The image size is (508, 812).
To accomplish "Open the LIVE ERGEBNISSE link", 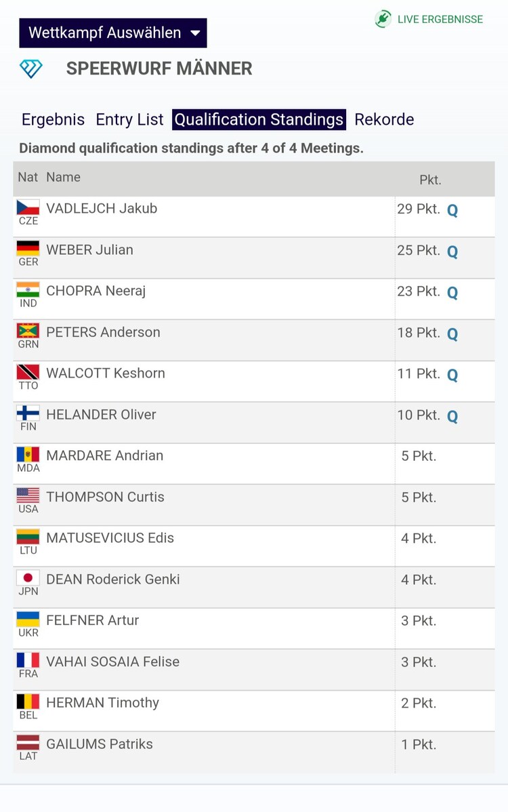I will click(x=440, y=19).
